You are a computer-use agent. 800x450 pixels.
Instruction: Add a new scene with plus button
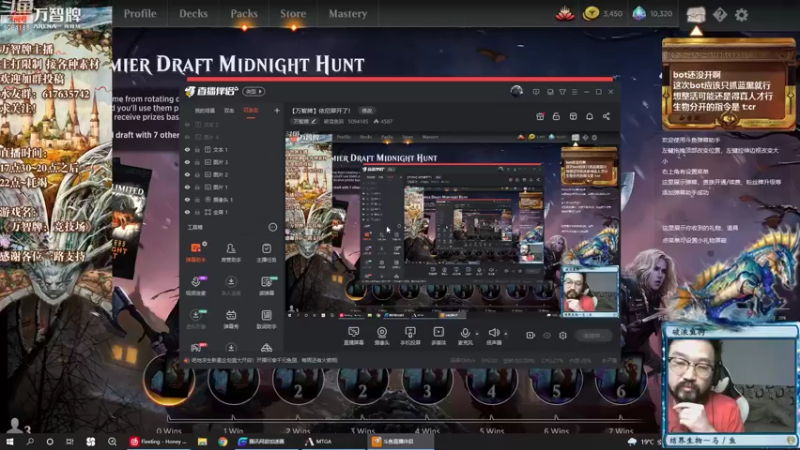point(277,110)
